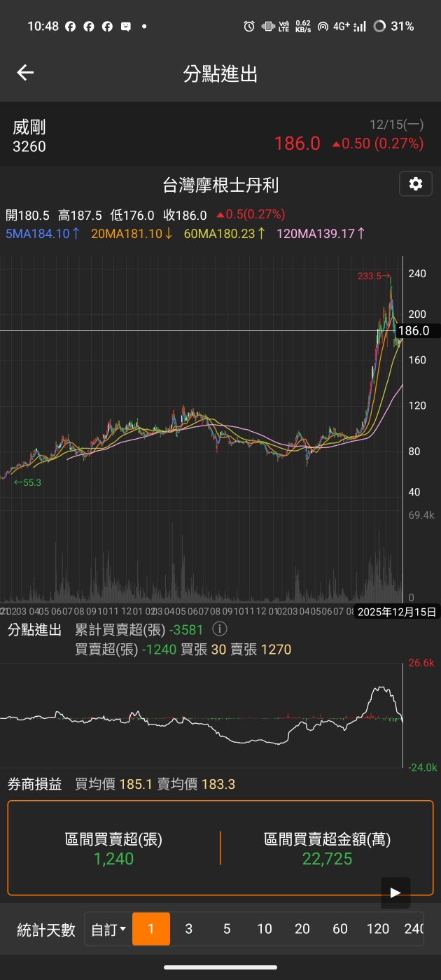Tap the 20MA down arrow indicator

(x=168, y=234)
